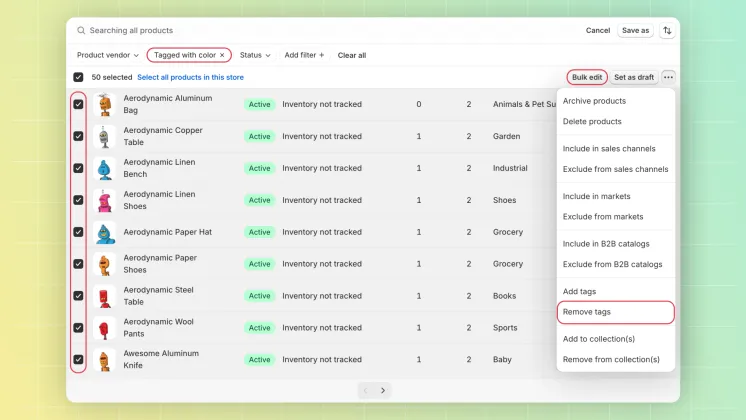The image size is (746, 420).
Task: Click the Save as button
Action: pyautogui.click(x=635, y=30)
